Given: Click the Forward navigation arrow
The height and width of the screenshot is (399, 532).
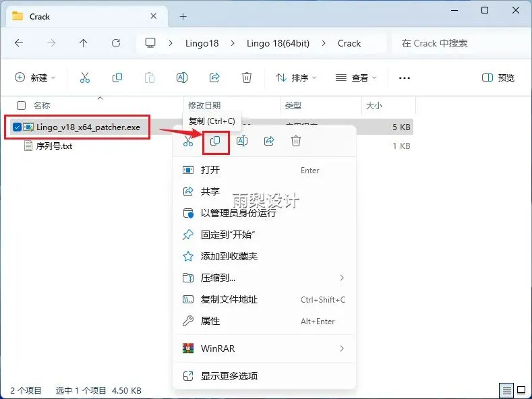Looking at the screenshot, I should tap(51, 43).
